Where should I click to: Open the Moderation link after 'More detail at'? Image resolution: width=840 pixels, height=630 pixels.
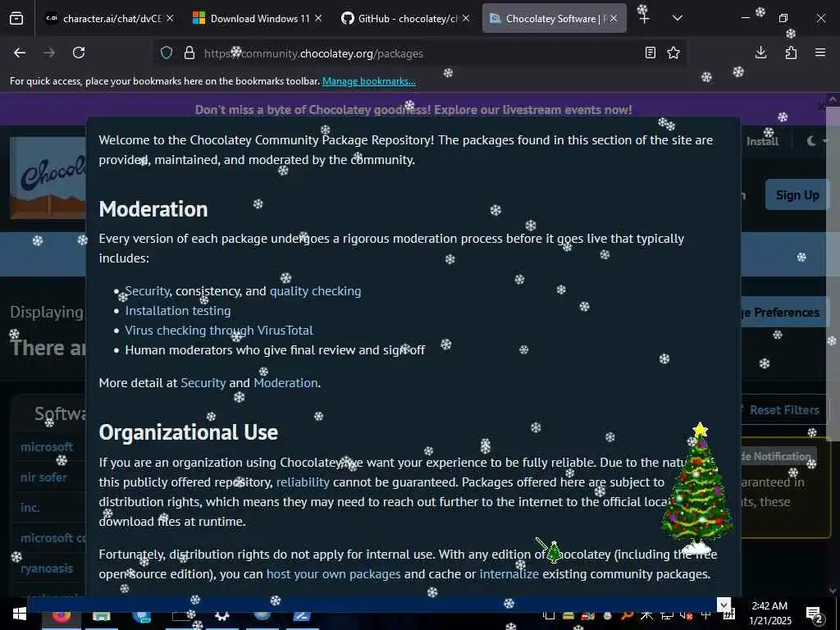pyautogui.click(x=285, y=382)
